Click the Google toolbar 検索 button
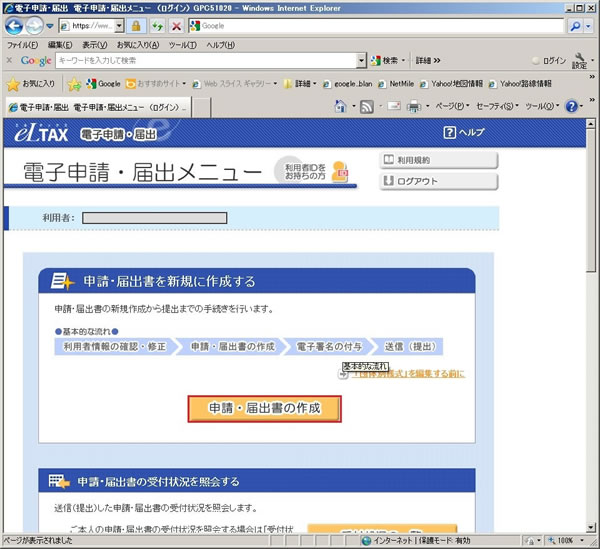The image size is (600, 549). (x=387, y=60)
